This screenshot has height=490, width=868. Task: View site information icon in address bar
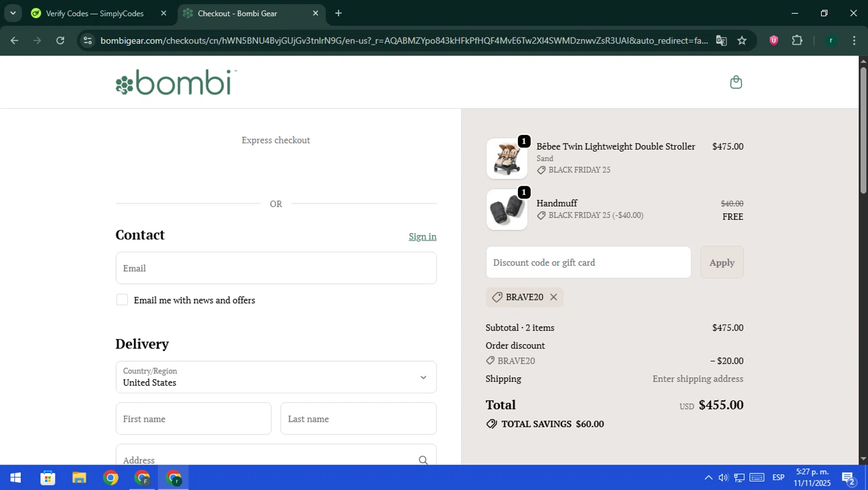[87, 40]
